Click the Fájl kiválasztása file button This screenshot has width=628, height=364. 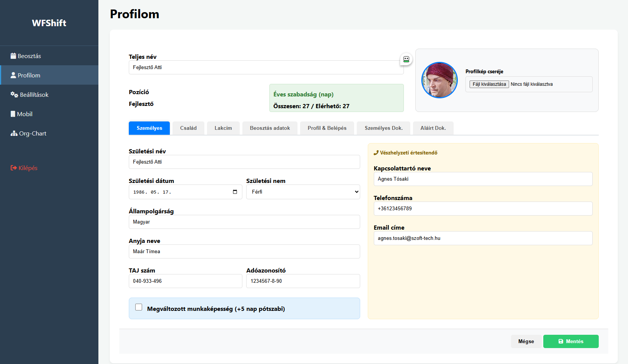[x=489, y=84]
